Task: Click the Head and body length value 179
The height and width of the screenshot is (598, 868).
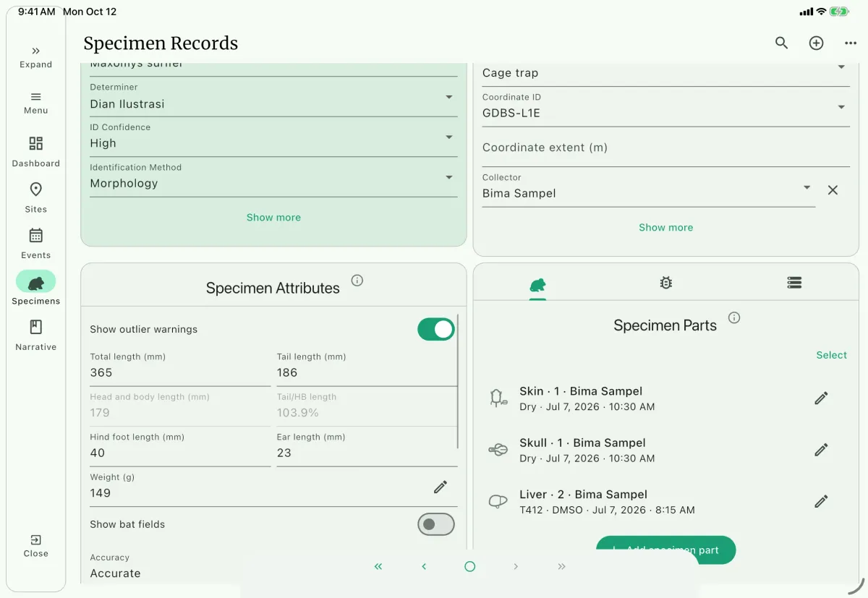Action: [100, 413]
